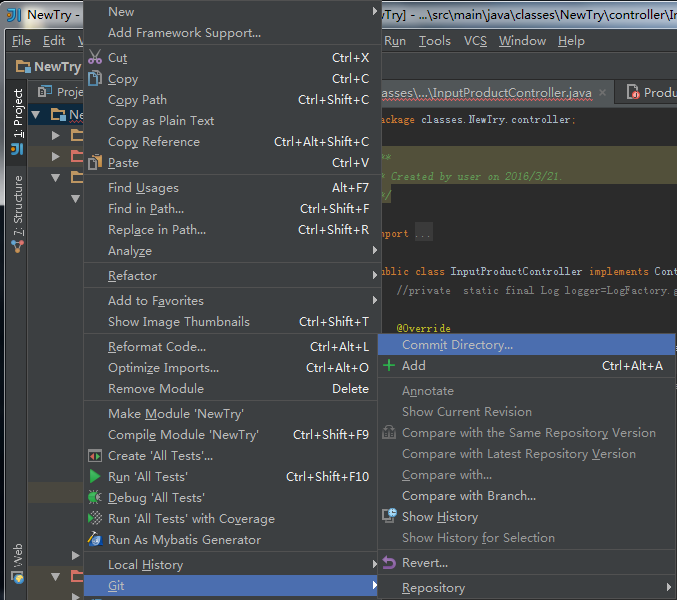Screen dimensions: 677x600
Task: Click the Paste clipboard icon
Action: [95, 163]
